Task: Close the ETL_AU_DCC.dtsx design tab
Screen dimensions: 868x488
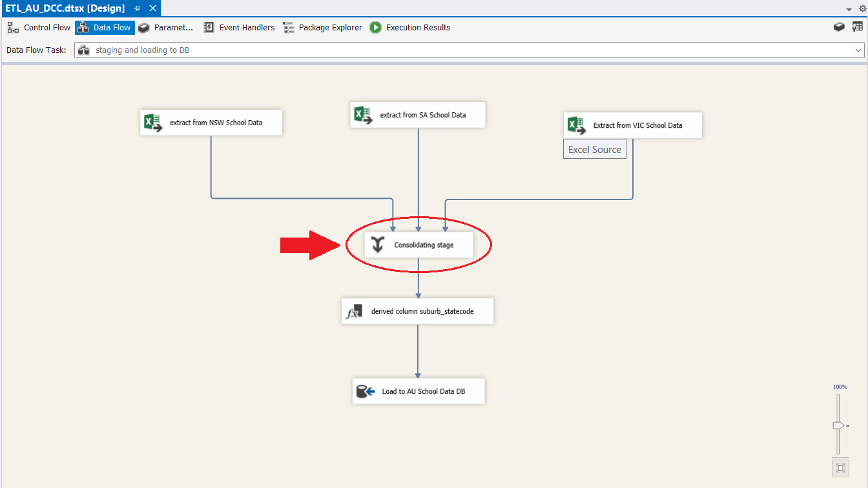Action: pos(152,8)
